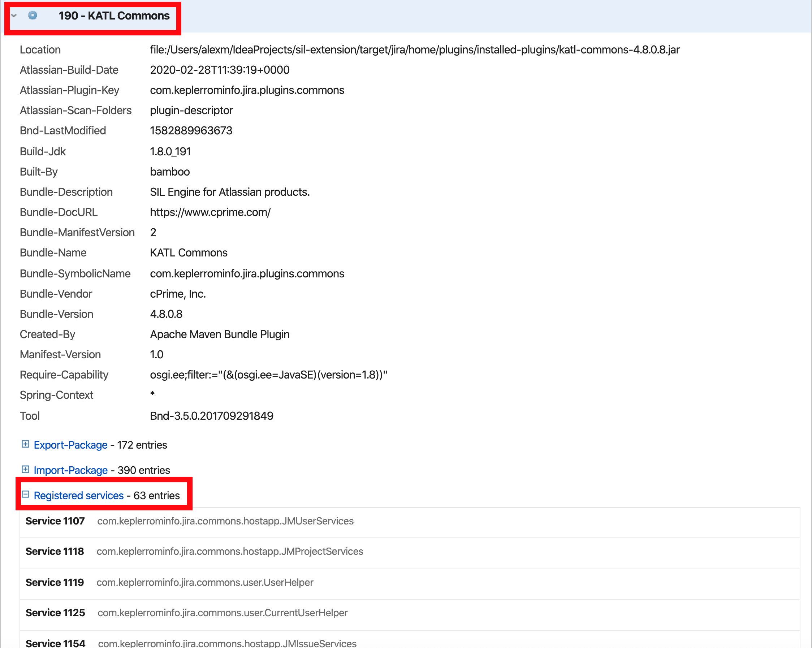
Task: Click the Bnd-LastModified value 1582889963673
Action: pyautogui.click(x=191, y=131)
